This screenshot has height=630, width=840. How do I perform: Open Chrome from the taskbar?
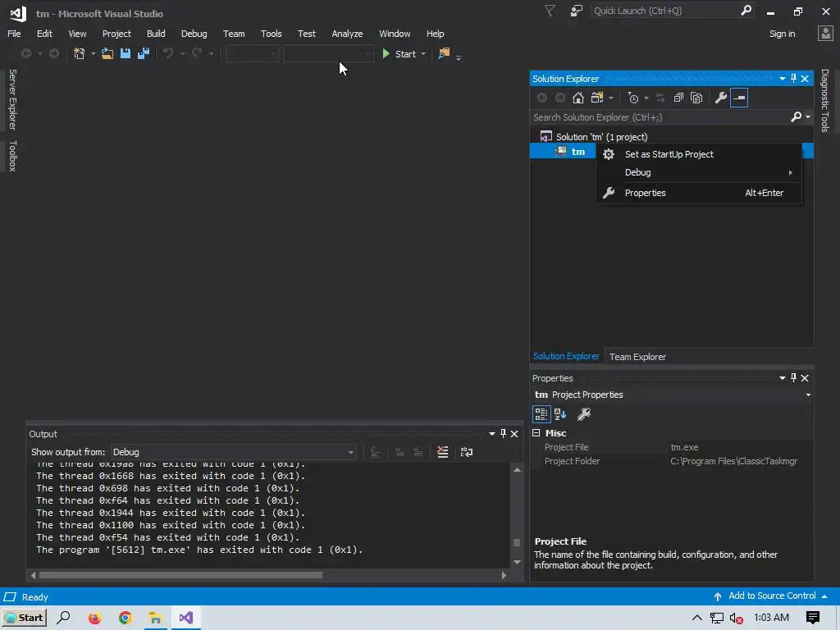tap(125, 618)
